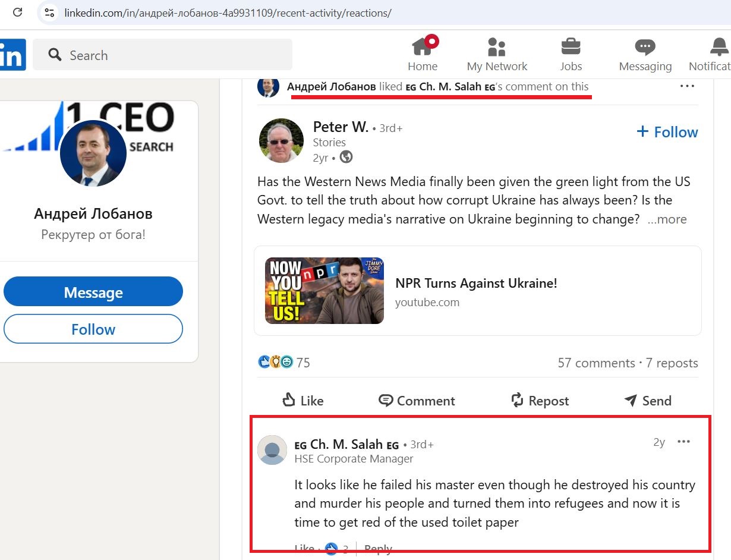
Task: Click the Рекрутер от бога! headline text
Action: [x=93, y=235]
